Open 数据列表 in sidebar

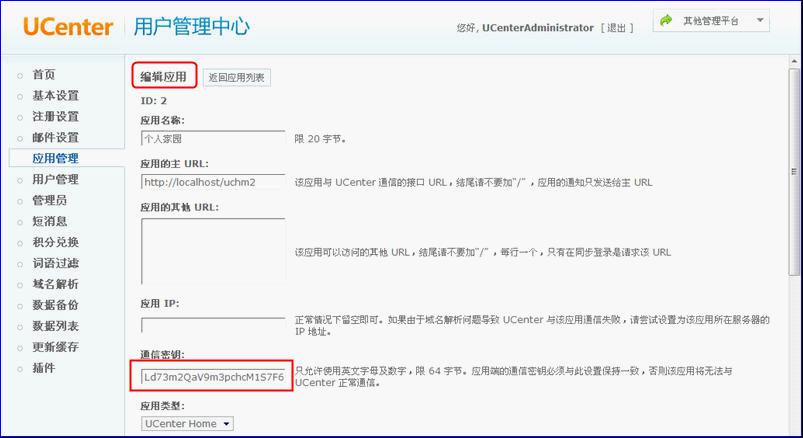(55, 326)
